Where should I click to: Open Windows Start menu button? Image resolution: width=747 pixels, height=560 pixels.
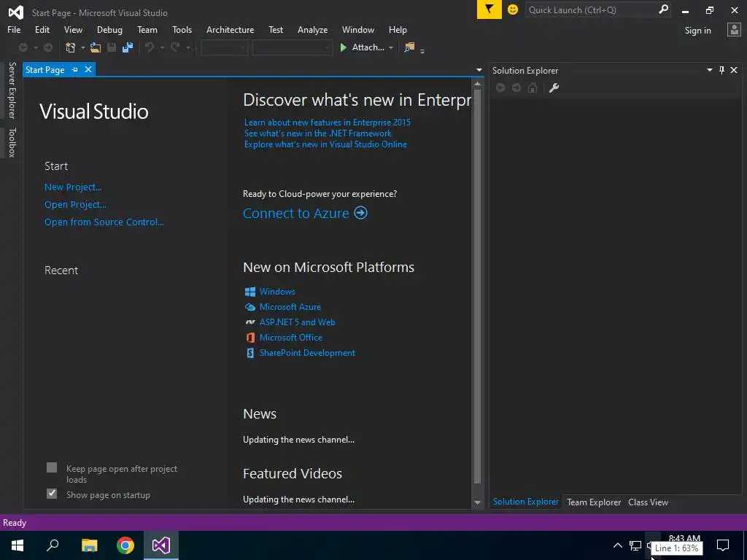pos(18,545)
